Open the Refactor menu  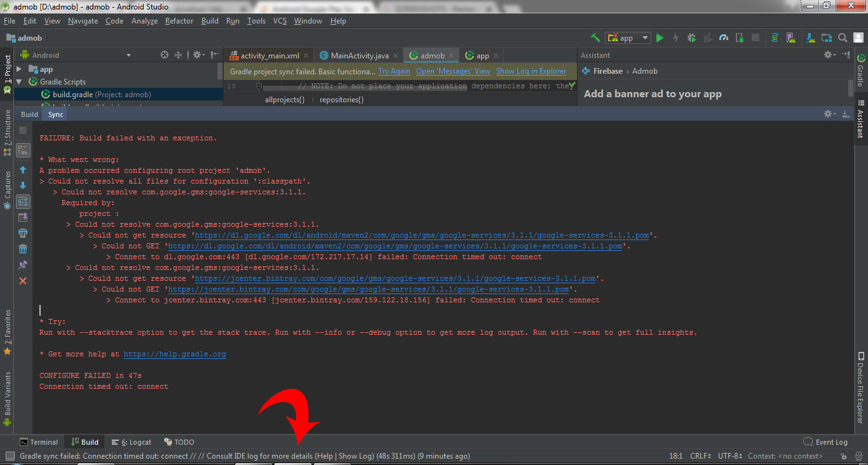179,21
